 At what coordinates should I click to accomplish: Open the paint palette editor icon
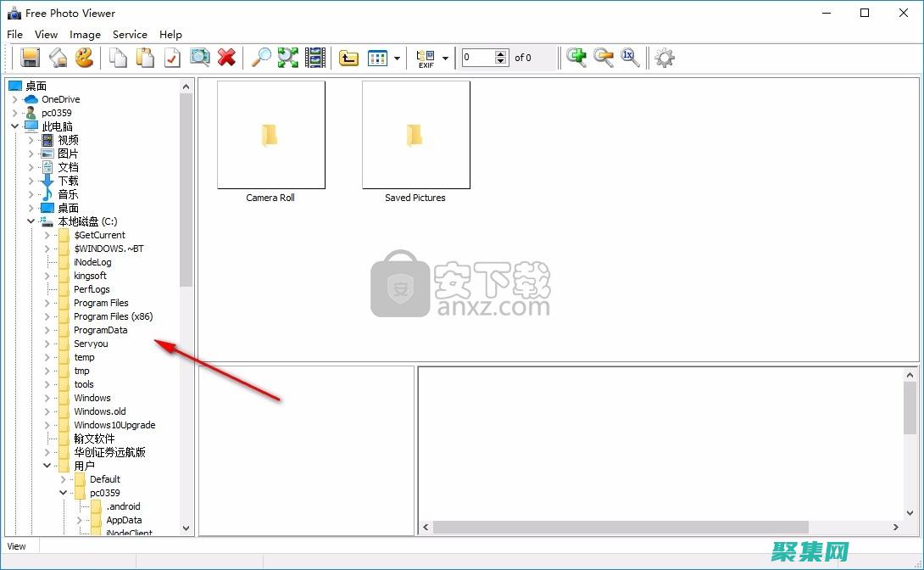click(x=84, y=58)
